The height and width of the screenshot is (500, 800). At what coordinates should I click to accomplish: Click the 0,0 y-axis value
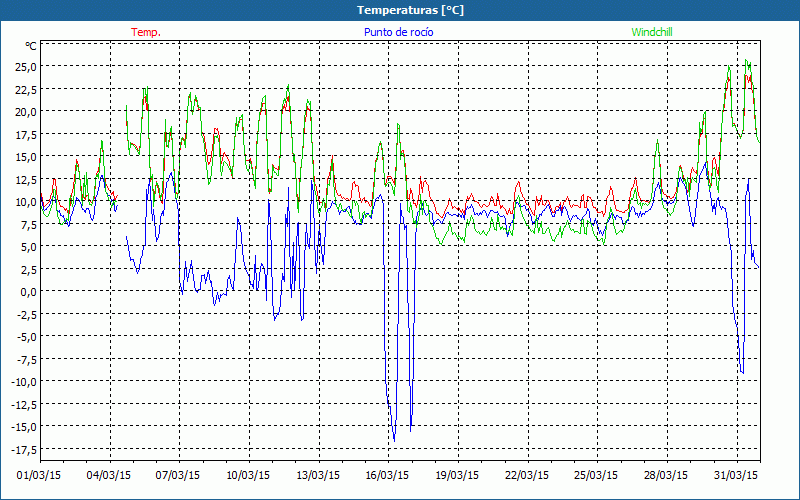click(x=28, y=291)
